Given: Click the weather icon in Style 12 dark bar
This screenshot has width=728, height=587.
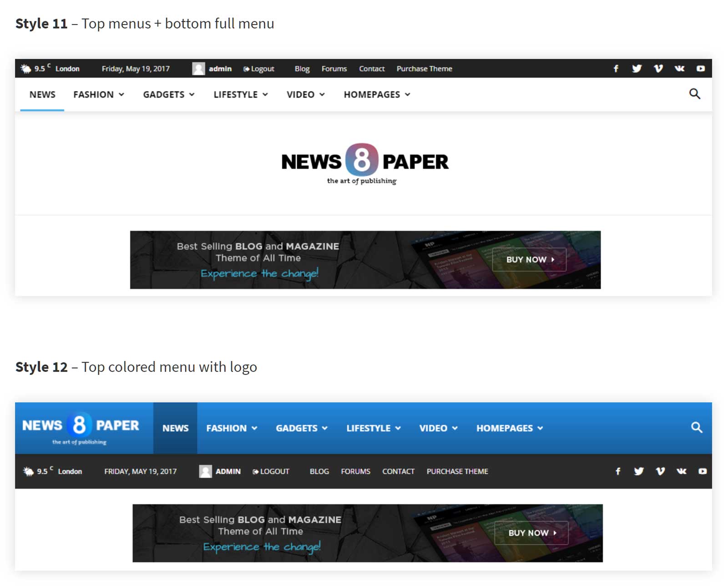Looking at the screenshot, I should 29,471.
